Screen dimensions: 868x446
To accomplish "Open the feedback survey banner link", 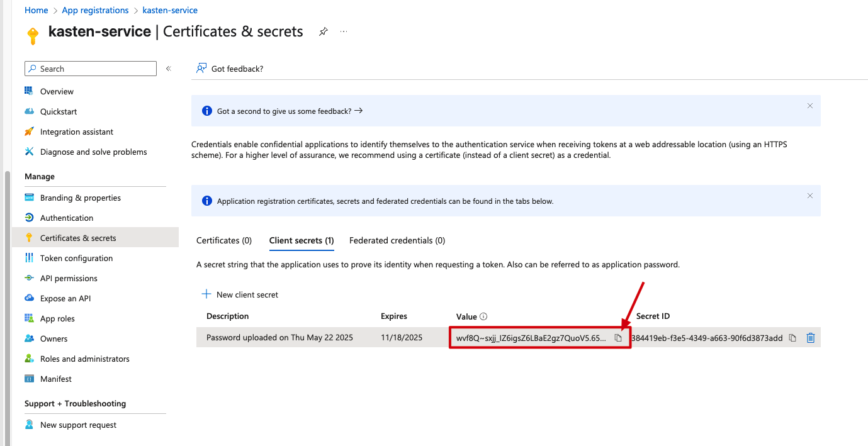I will [x=290, y=111].
